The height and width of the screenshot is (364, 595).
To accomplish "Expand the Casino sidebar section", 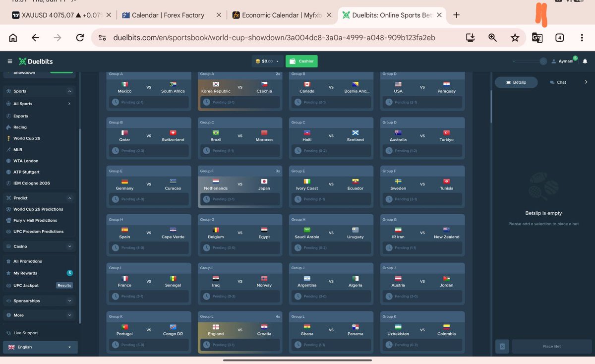I will [x=69, y=246].
